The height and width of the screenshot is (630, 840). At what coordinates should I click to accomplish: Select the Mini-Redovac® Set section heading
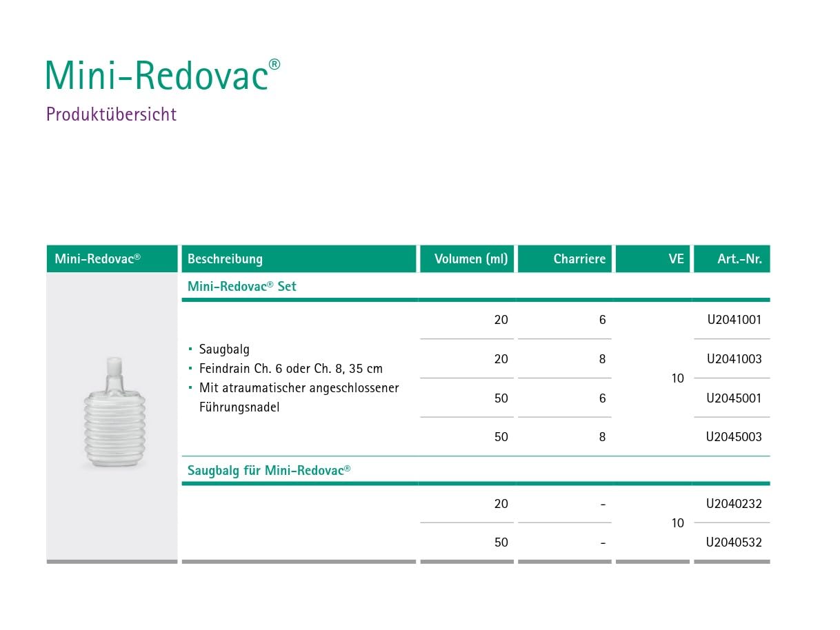click(x=242, y=286)
